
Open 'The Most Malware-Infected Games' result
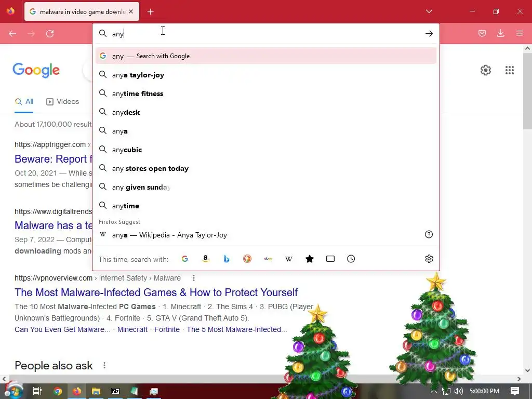pos(156,292)
